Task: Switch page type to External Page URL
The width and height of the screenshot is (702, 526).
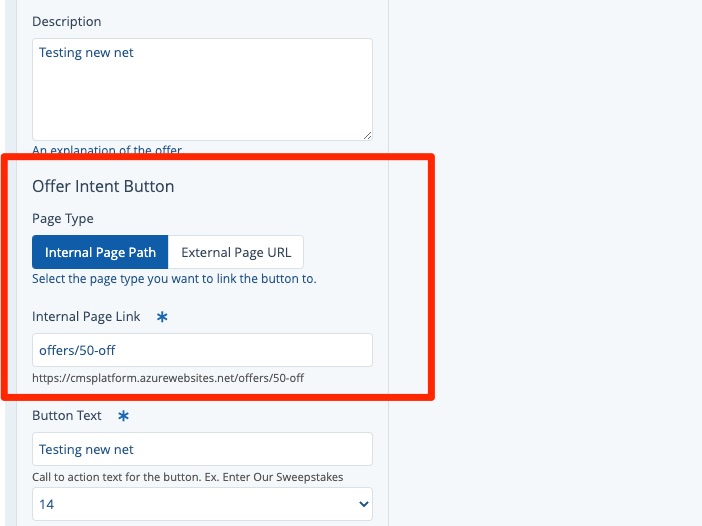Action: click(236, 253)
